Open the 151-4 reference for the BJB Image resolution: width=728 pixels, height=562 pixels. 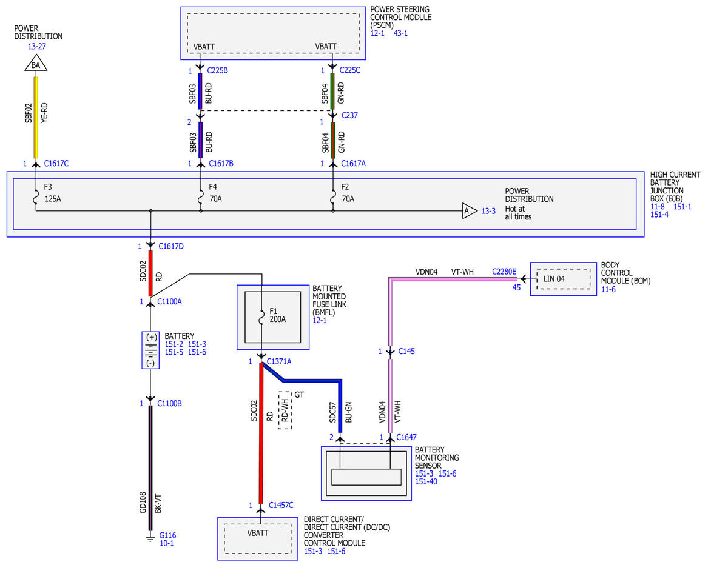tap(659, 215)
